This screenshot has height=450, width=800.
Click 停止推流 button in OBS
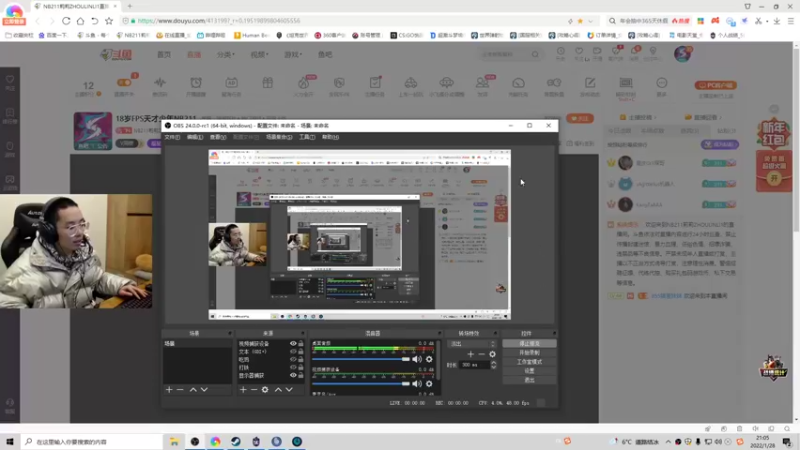tap(529, 344)
